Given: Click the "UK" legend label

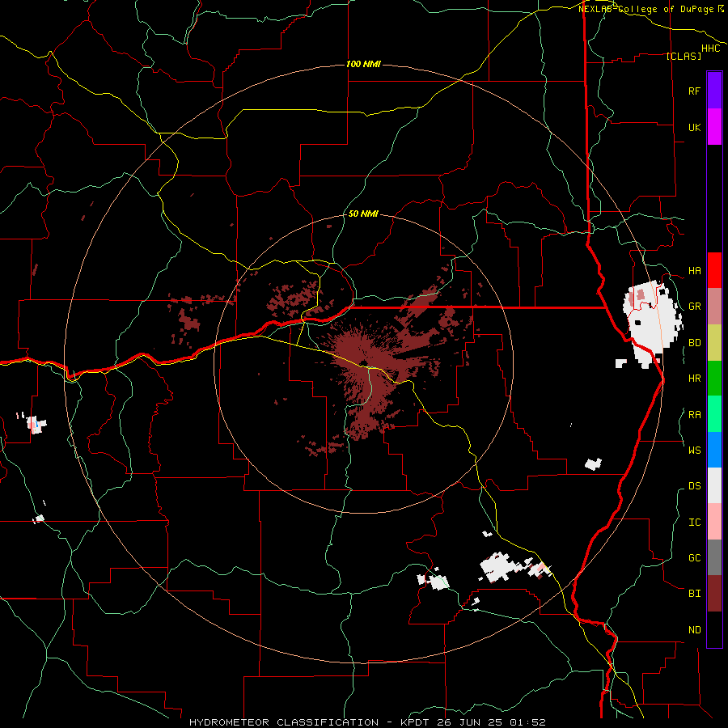Looking at the screenshot, I should click(695, 127).
